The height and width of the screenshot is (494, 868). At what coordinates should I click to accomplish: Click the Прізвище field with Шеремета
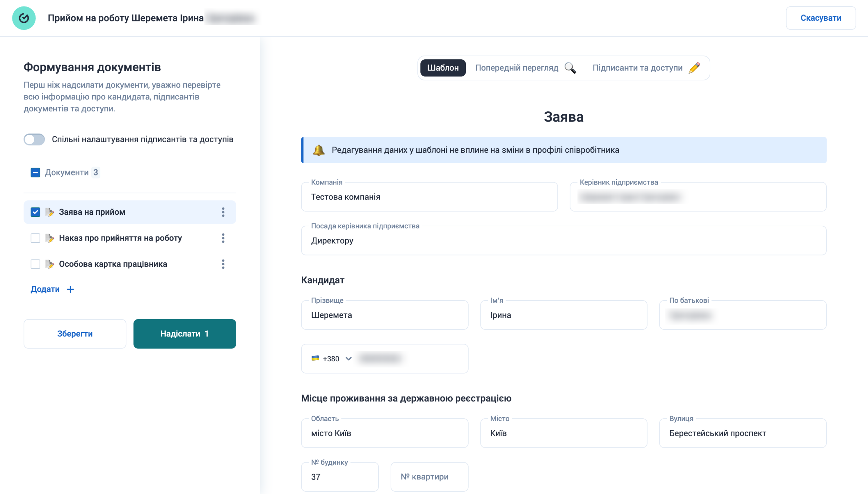click(384, 315)
